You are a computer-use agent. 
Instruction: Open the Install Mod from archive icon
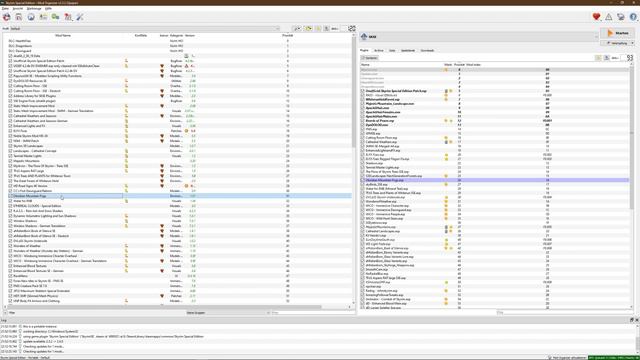click(x=19, y=17)
